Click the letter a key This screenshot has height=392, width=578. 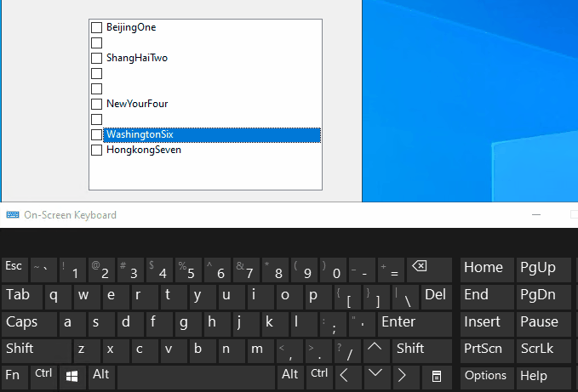pos(72,323)
